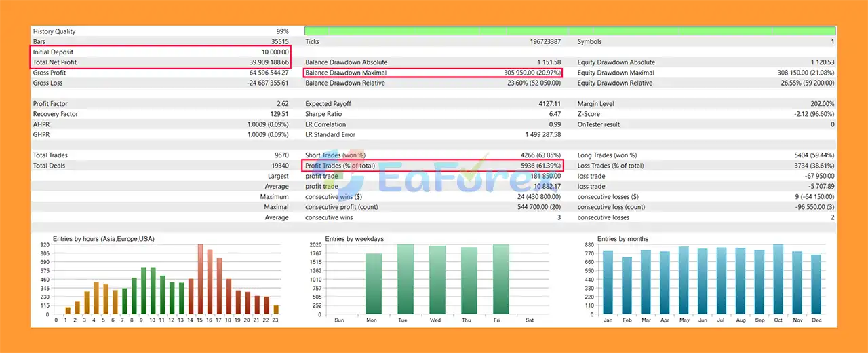Click the short bar at hour 1

[68, 310]
